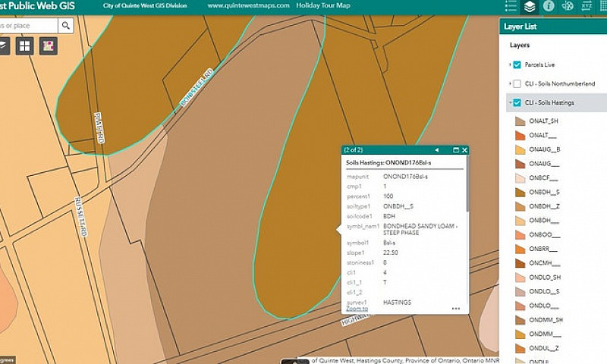The image size is (607, 364).
Task: Click the ONDMM legend swatch below ONDMM_SH
Action: pos(520,334)
